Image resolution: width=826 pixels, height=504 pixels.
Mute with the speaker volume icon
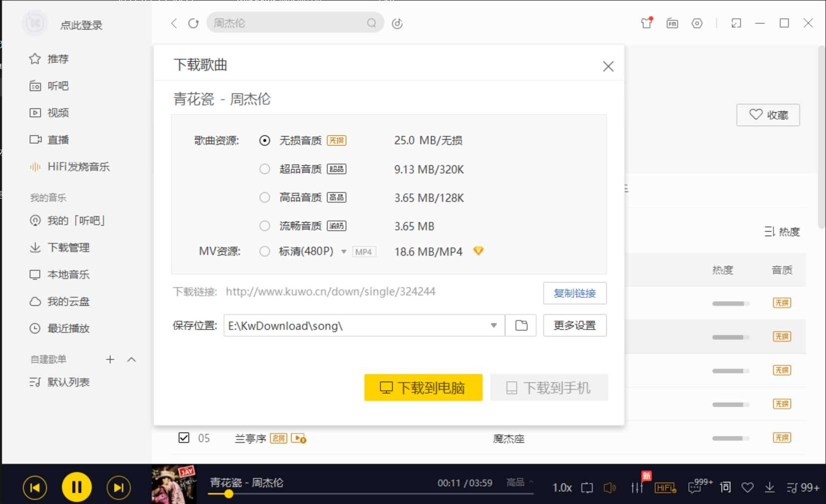pyautogui.click(x=609, y=488)
